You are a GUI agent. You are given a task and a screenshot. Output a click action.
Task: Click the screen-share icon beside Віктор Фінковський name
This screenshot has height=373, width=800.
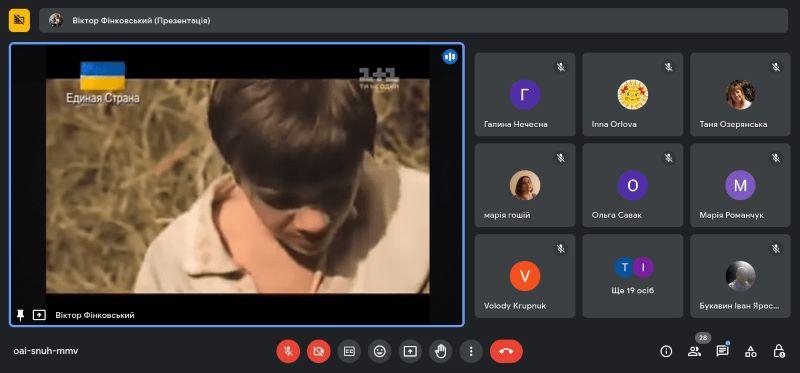point(39,315)
